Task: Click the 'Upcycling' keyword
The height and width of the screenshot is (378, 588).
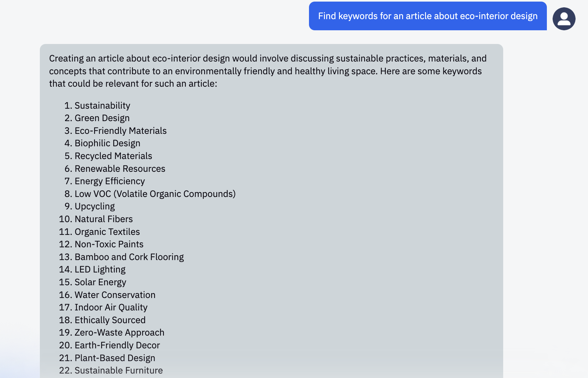Action: pyautogui.click(x=94, y=207)
